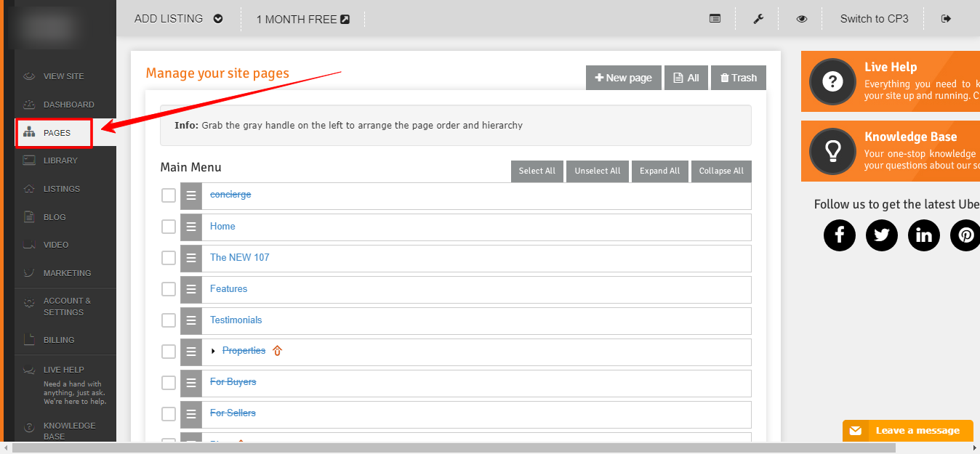Click the New page button
The image size is (980, 454).
tap(623, 78)
